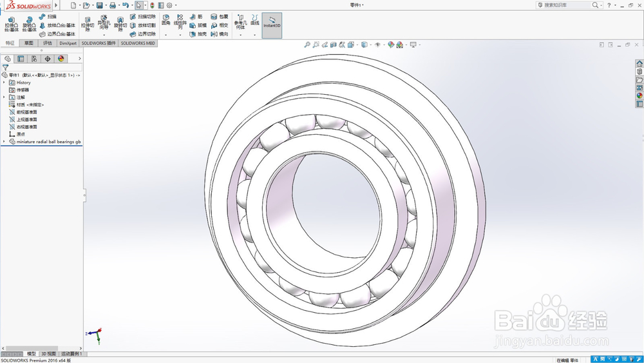Open the Curves dropdown arrow
The image size is (644, 363).
[255, 35]
